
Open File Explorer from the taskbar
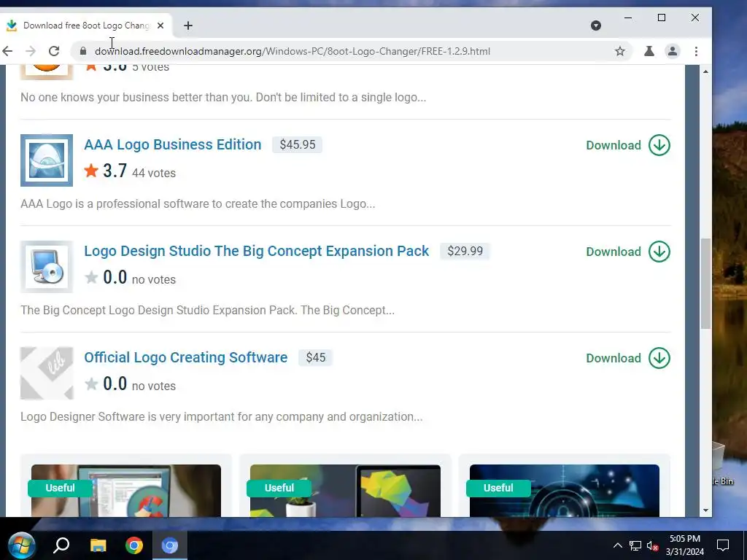click(x=98, y=545)
